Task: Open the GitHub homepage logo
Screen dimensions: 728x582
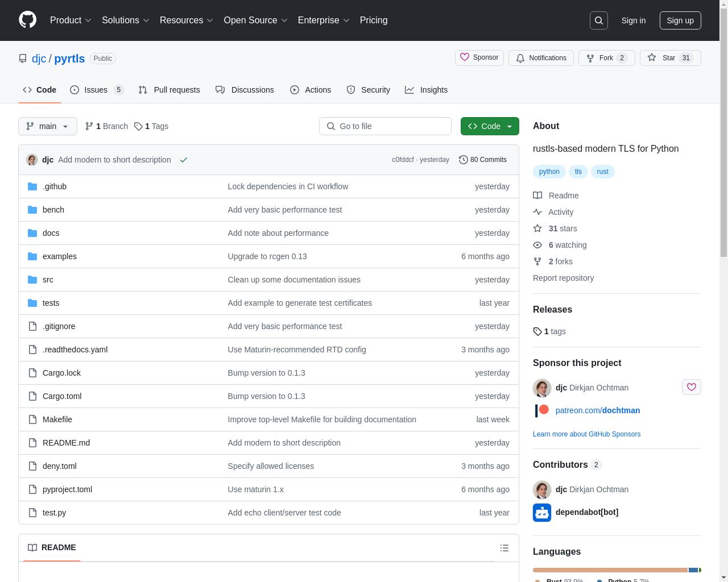Action: (27, 20)
